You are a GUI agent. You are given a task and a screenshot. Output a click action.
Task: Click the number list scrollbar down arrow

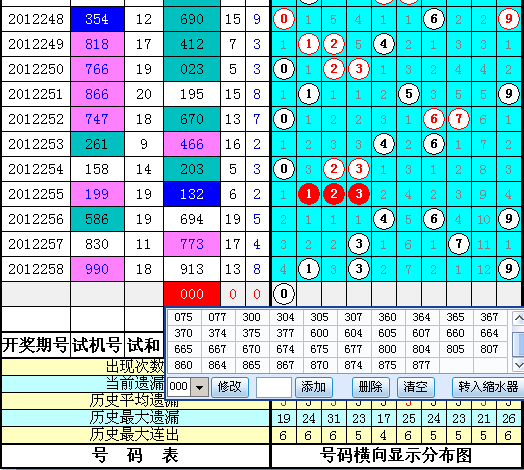tap(518, 365)
